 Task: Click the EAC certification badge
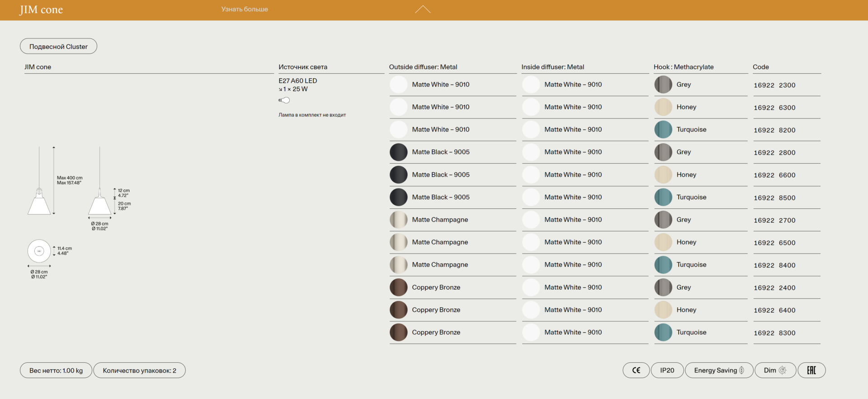pyautogui.click(x=811, y=371)
